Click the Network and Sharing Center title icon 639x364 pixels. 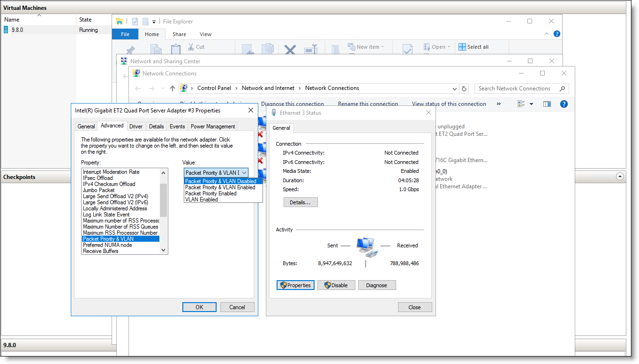(124, 61)
